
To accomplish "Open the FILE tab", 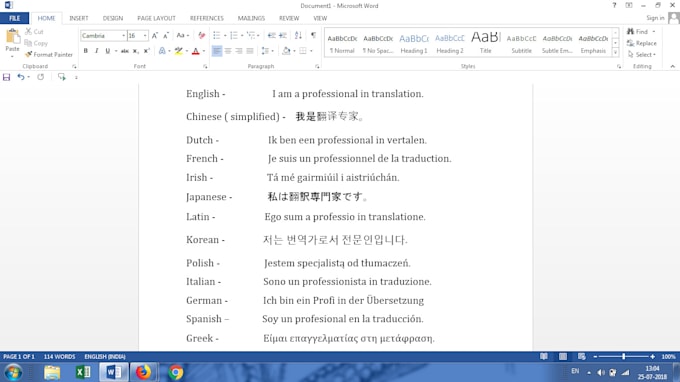I will point(15,18).
